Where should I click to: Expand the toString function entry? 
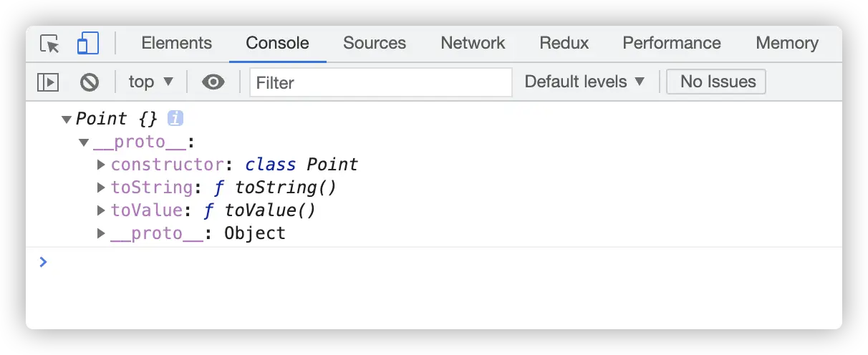(101, 188)
